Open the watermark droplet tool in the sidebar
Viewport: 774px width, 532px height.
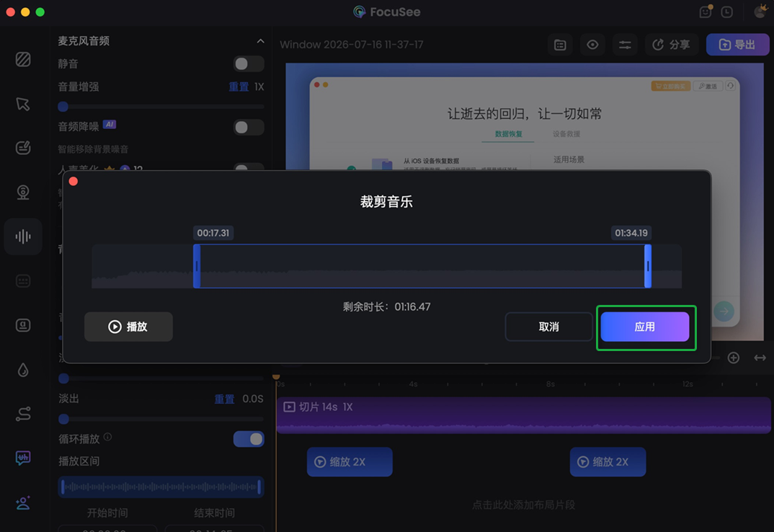(x=23, y=370)
